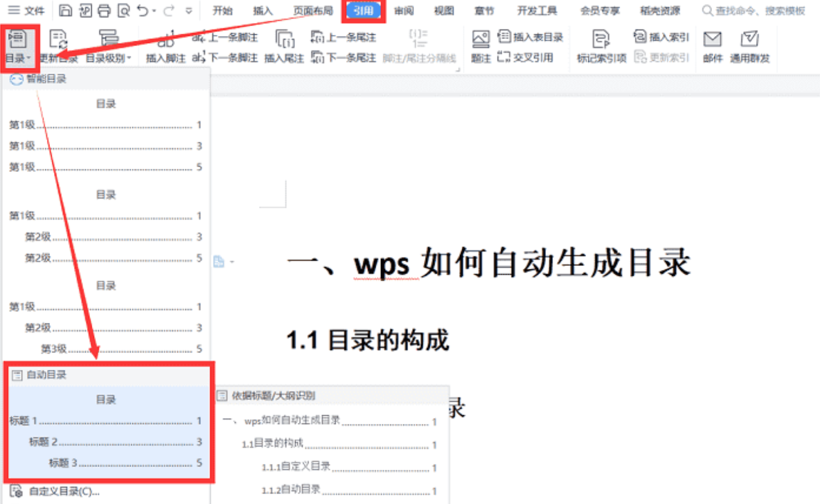This screenshot has width=820, height=504.
Task: Click the document subheading 1.1 目录的构成
Action: [368, 340]
